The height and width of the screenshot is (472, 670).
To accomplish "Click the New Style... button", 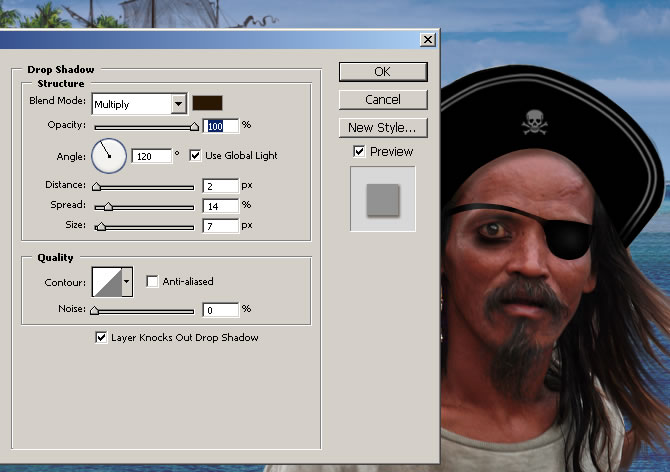I will 383,128.
